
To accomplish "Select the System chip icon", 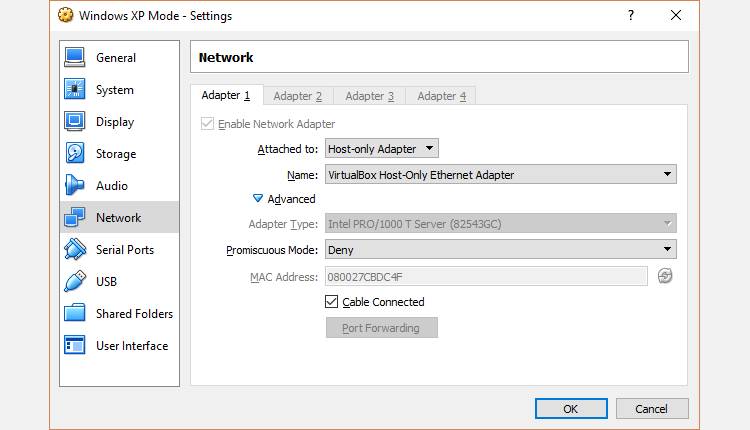I will click(75, 90).
